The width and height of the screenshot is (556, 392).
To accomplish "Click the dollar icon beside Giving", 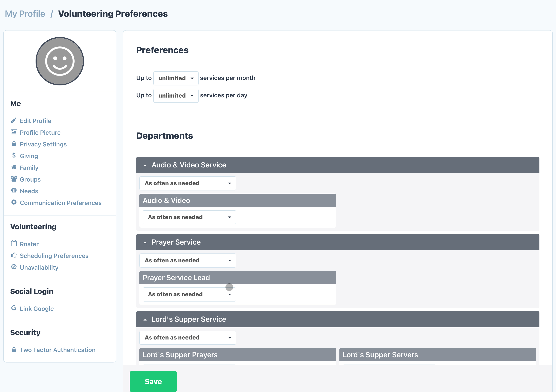I will click(x=14, y=155).
